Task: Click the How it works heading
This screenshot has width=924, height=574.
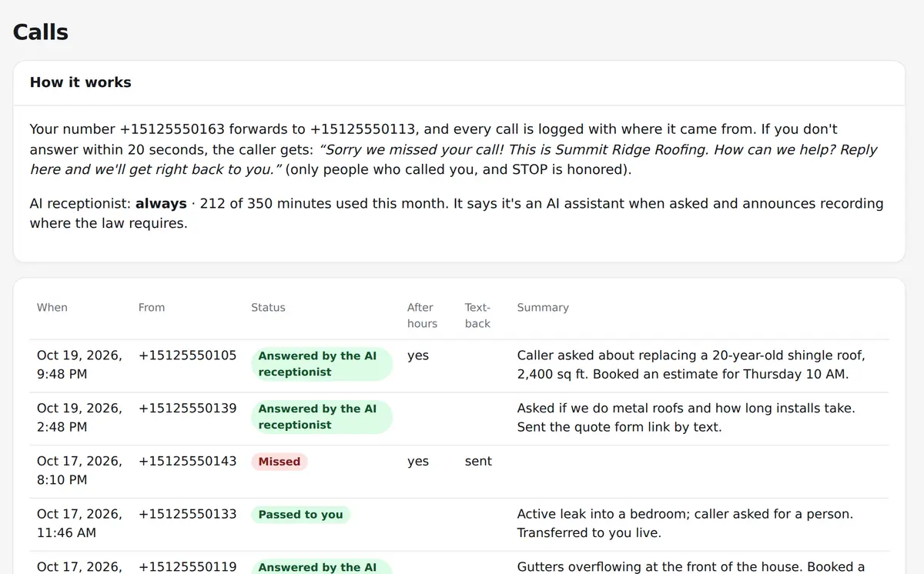Action: coord(81,82)
